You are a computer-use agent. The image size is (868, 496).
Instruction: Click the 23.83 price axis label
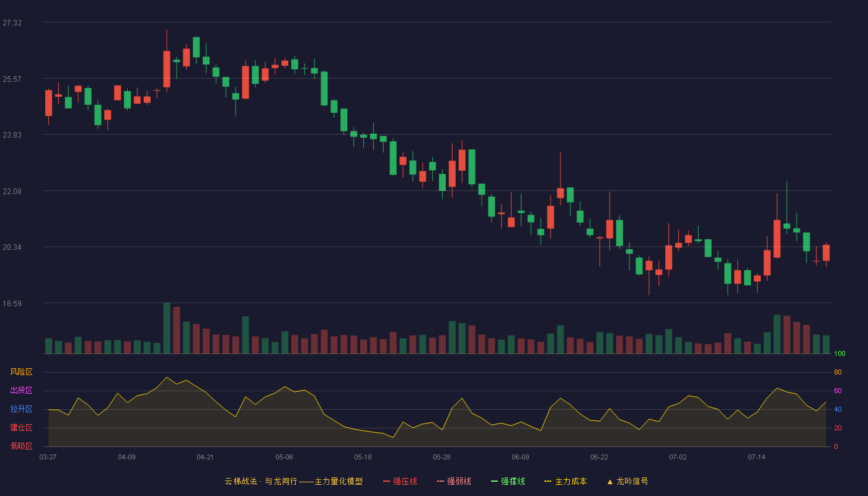[x=12, y=135]
